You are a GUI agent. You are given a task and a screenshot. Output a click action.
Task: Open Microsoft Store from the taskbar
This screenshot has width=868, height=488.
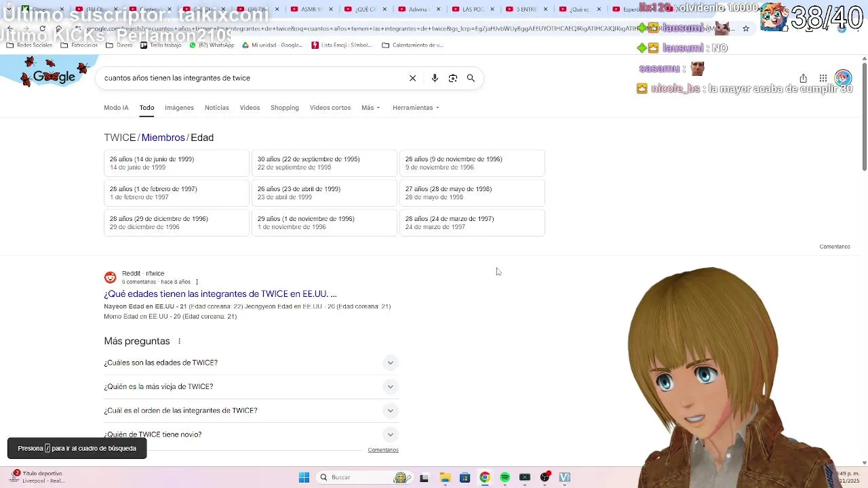(x=465, y=477)
